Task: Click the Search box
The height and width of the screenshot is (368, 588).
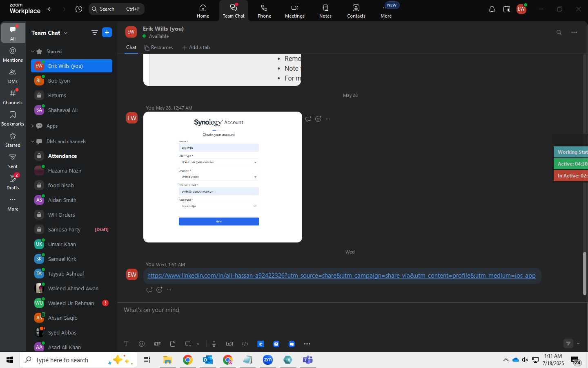Action: click(117, 9)
